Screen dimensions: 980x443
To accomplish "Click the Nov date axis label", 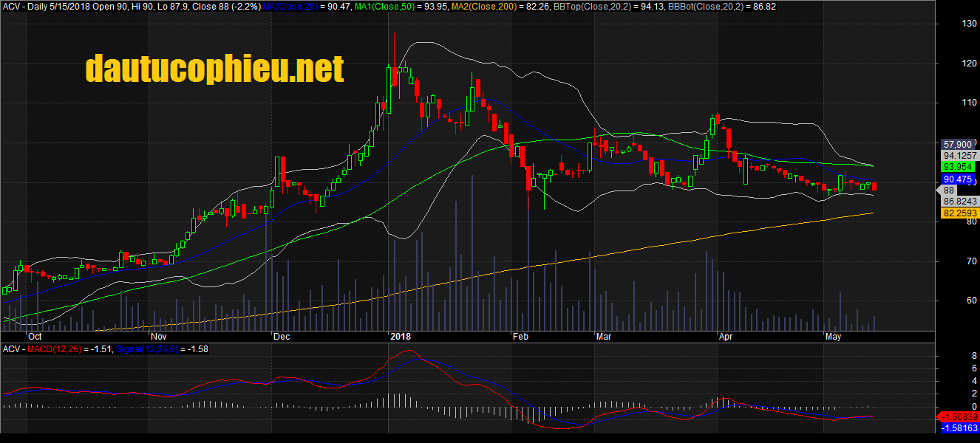I will [x=160, y=335].
